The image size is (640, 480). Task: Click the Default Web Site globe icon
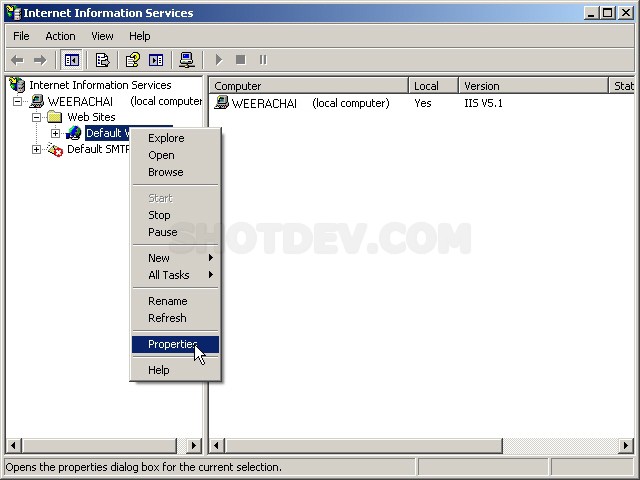tap(73, 133)
